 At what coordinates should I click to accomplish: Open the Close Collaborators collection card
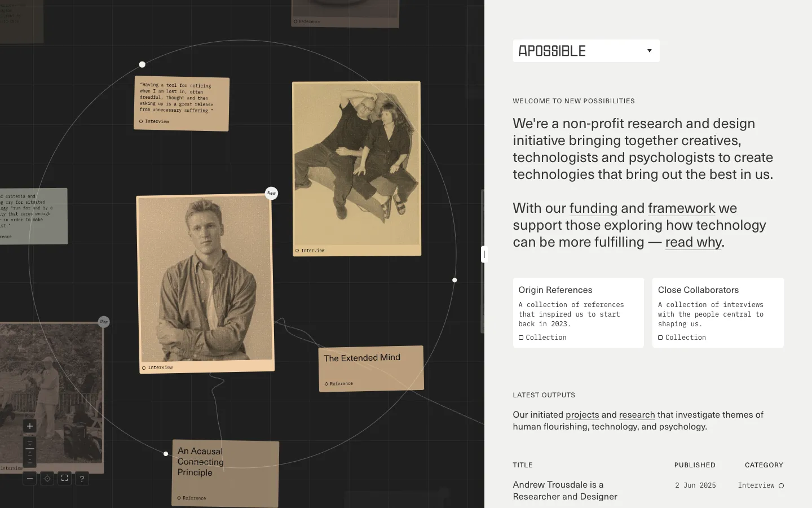click(717, 312)
